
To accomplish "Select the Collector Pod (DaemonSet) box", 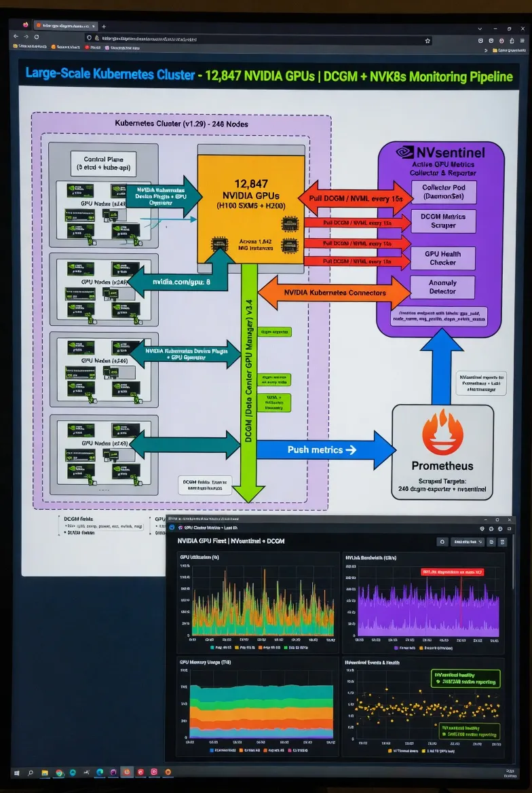I will coord(444,191).
